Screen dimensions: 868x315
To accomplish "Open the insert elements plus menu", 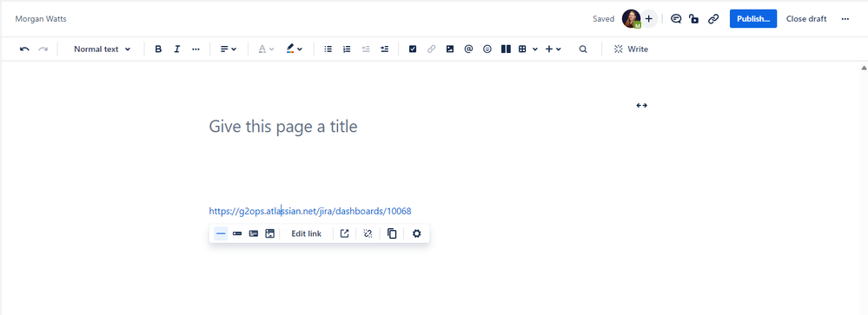I will 553,49.
